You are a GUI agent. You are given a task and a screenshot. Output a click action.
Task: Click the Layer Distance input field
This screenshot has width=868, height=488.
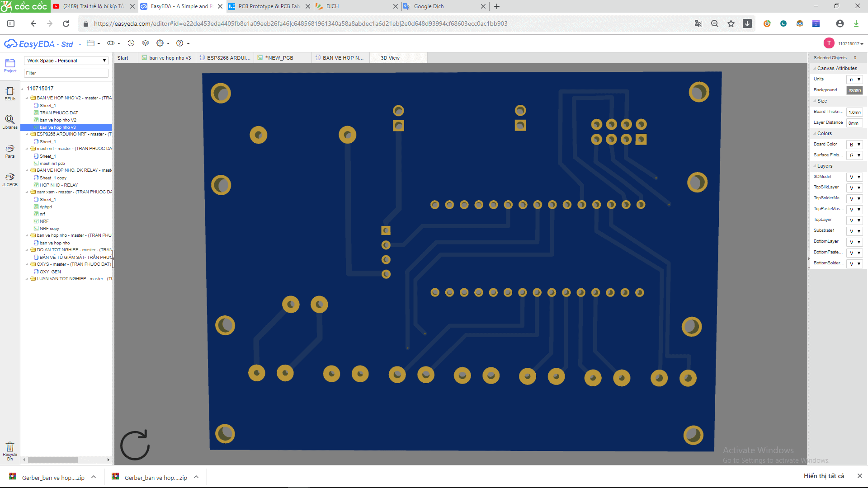pos(854,123)
